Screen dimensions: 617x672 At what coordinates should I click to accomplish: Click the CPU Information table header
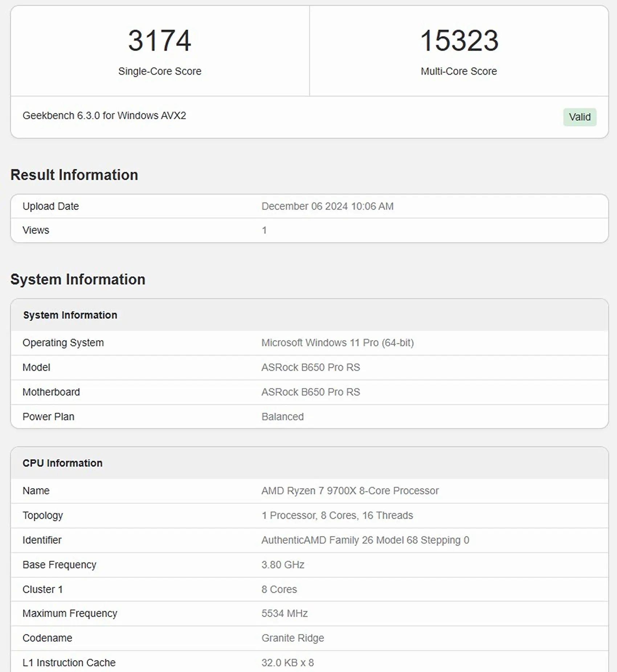[x=309, y=463]
